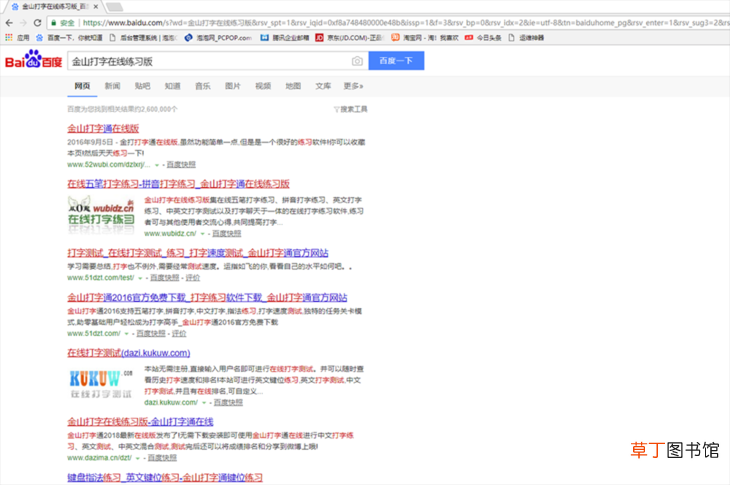Expand arrow next to www.dazima.cn/dzt URL

(x=138, y=458)
